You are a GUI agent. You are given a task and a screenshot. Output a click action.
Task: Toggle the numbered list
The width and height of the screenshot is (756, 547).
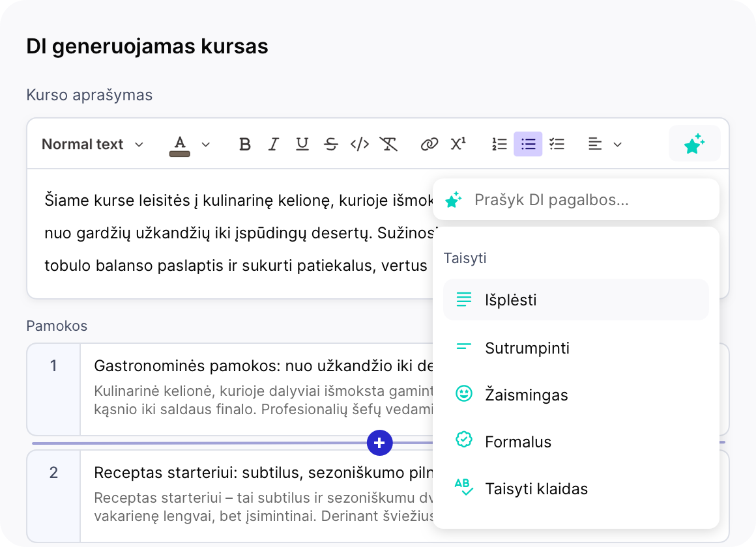coord(499,144)
